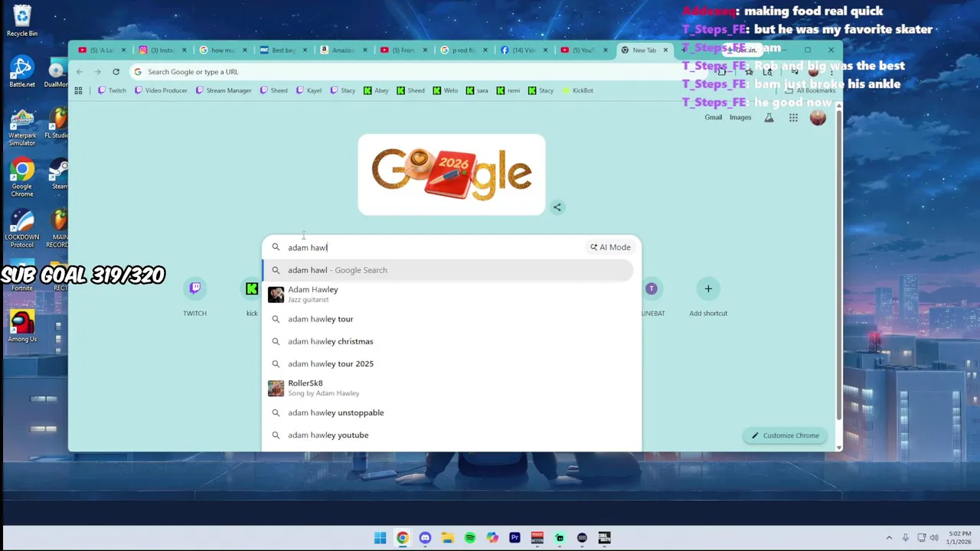
Task: Select 'adam hawley youtube' suggestion
Action: point(448,435)
